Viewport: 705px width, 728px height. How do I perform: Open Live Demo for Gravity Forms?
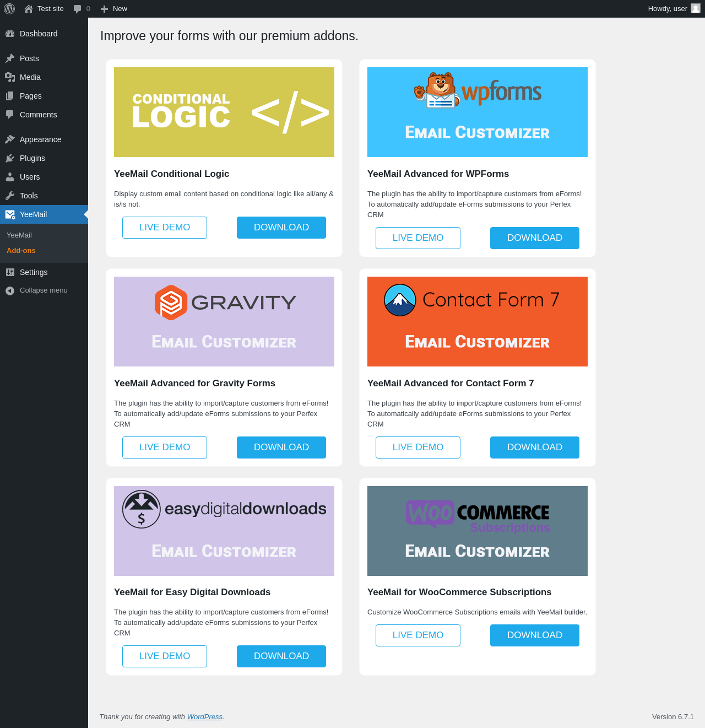tap(165, 447)
